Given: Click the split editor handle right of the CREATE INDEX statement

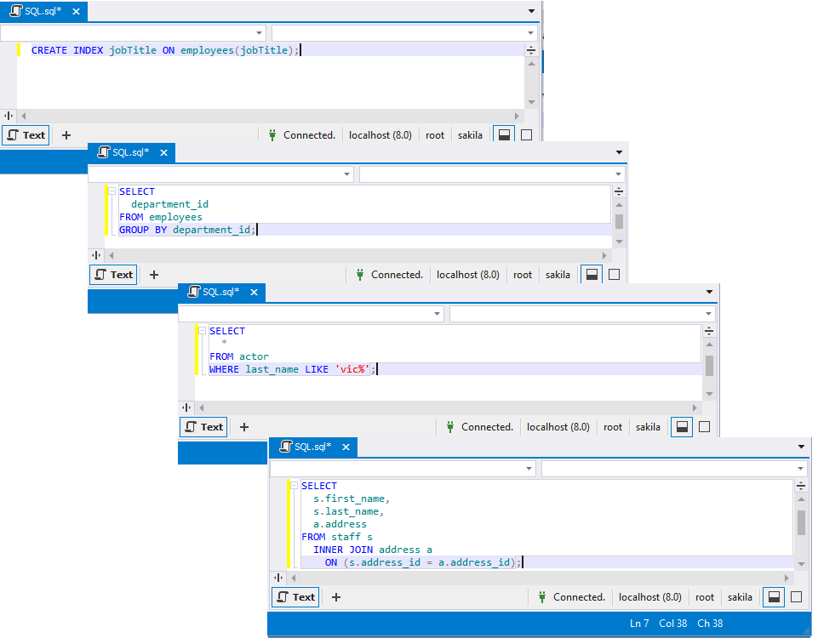Looking at the screenshot, I should pos(531,50).
